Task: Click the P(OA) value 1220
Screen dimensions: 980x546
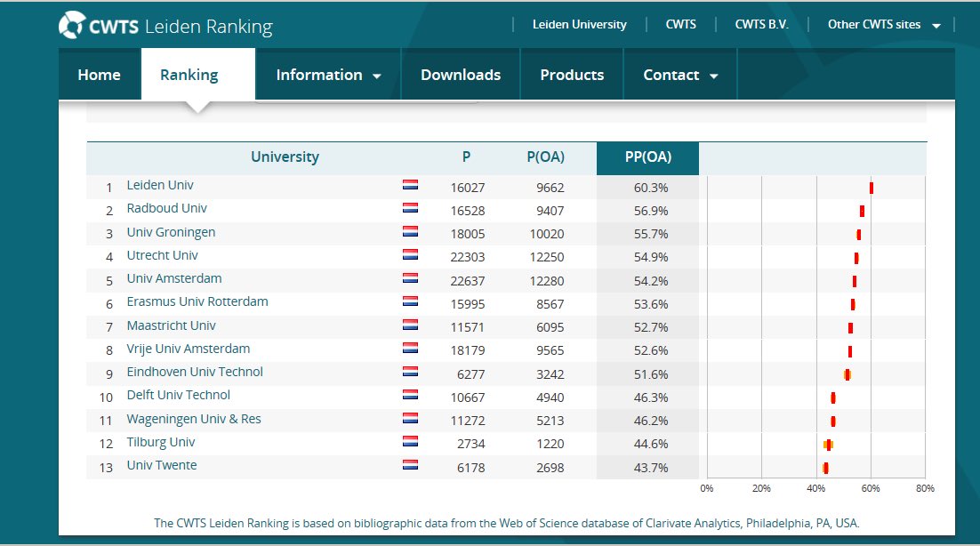Action: [x=550, y=444]
